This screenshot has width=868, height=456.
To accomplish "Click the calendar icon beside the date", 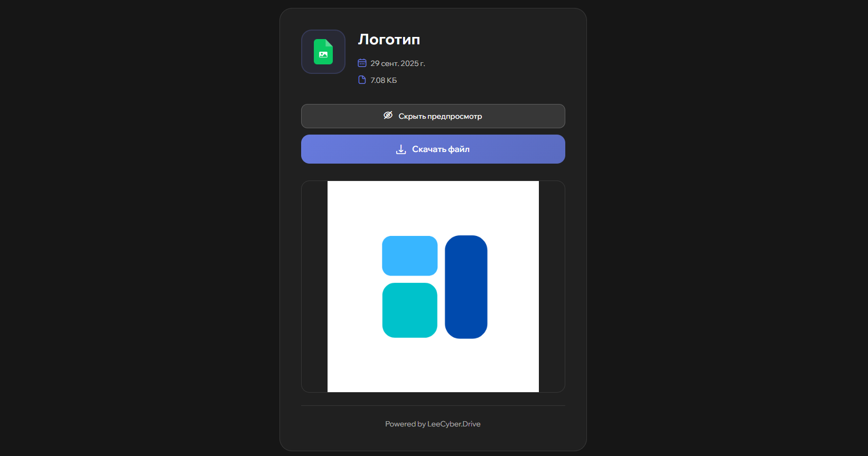I will 362,63.
